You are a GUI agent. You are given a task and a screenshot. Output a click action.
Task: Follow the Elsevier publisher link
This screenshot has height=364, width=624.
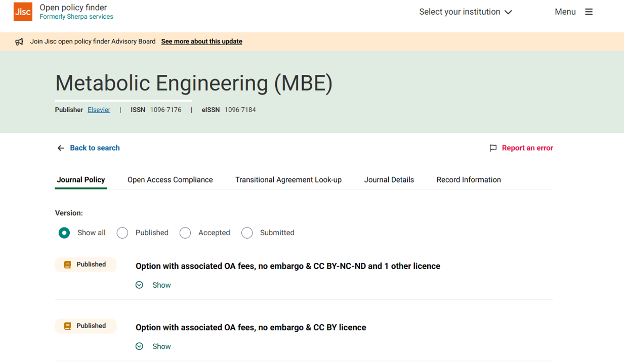coord(99,110)
